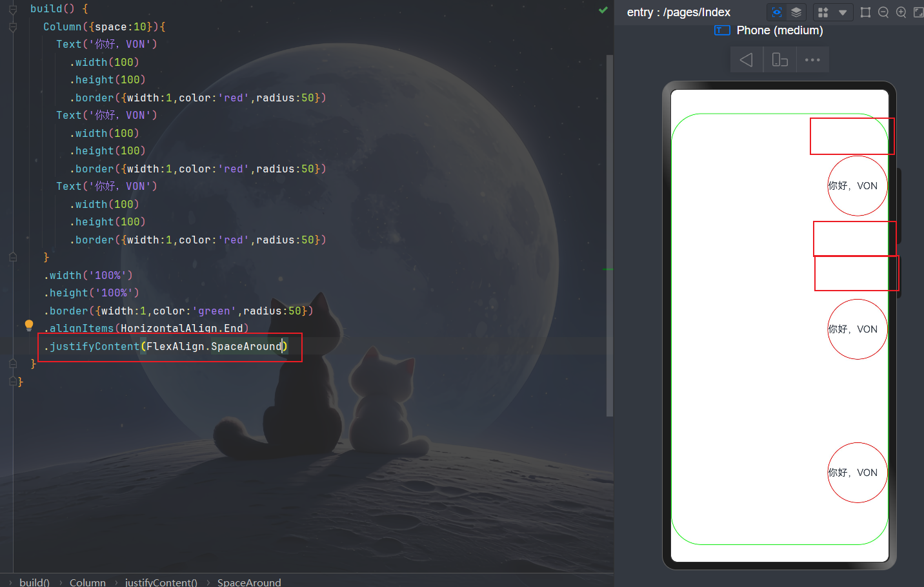Collapse the build() fold marker in gutter
This screenshot has width=924, height=587.
13,9
